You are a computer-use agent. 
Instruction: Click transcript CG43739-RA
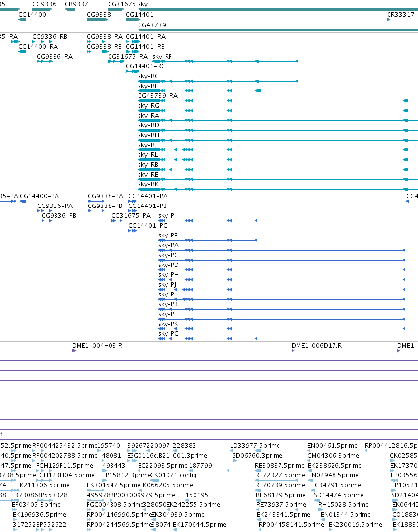pyautogui.click(x=158, y=96)
